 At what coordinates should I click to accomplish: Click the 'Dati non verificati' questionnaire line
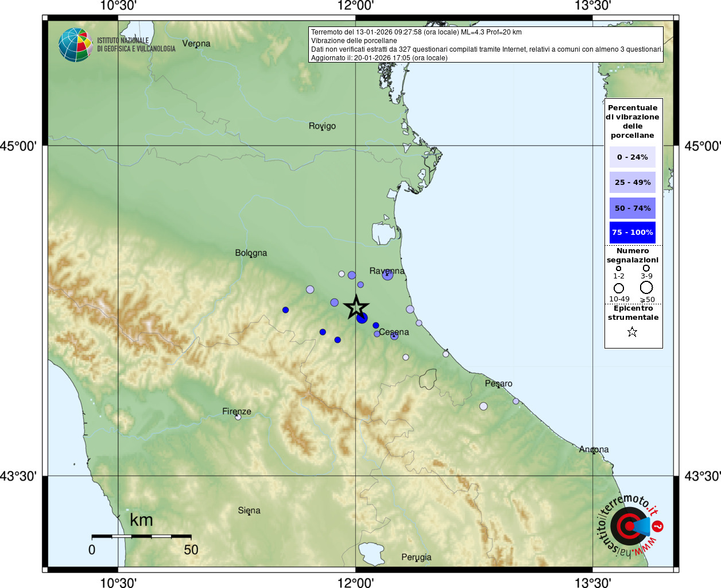coord(487,49)
